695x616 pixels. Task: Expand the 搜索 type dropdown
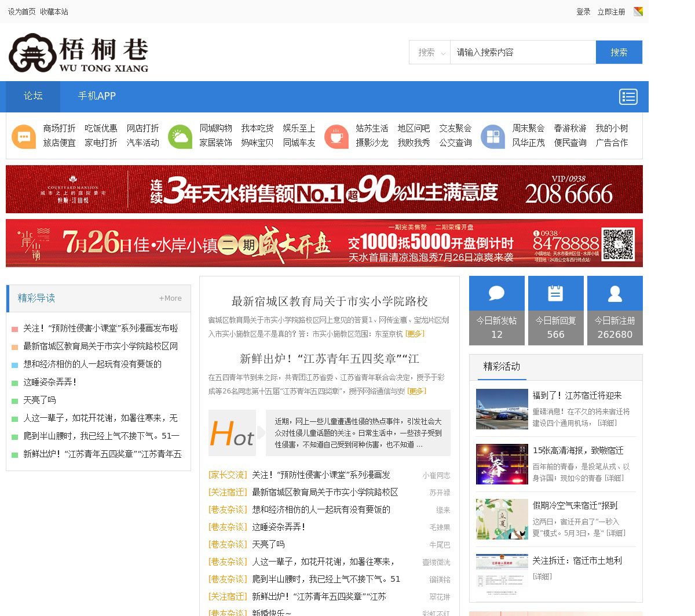coord(430,52)
